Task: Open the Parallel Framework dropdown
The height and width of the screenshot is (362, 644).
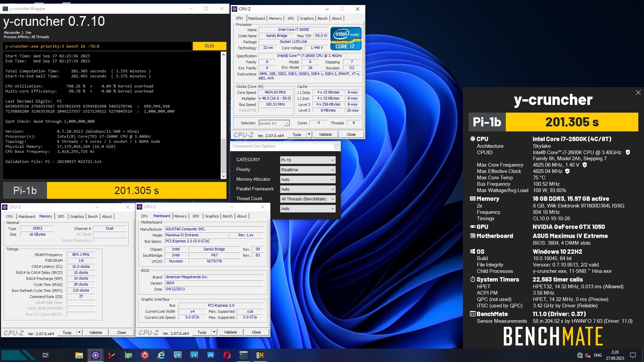Action: tap(308, 189)
